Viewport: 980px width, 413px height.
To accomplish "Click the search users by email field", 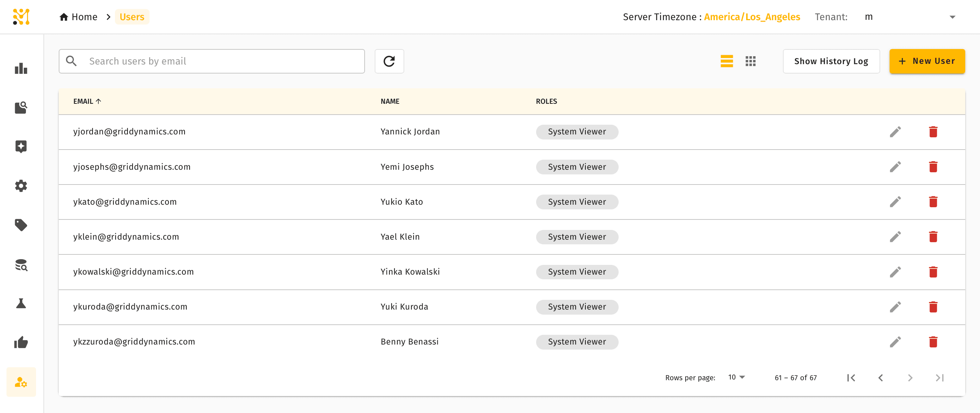I will (x=212, y=61).
